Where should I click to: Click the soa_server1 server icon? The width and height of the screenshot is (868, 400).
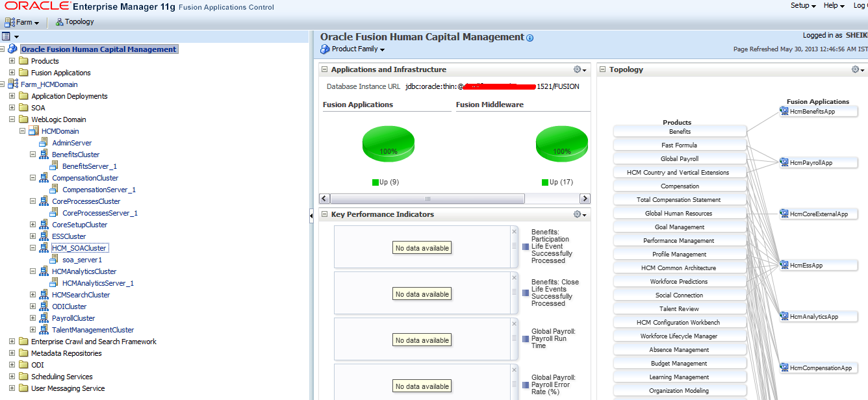point(55,260)
